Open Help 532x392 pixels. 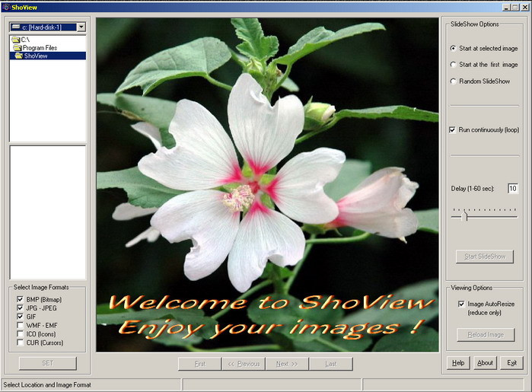(458, 363)
